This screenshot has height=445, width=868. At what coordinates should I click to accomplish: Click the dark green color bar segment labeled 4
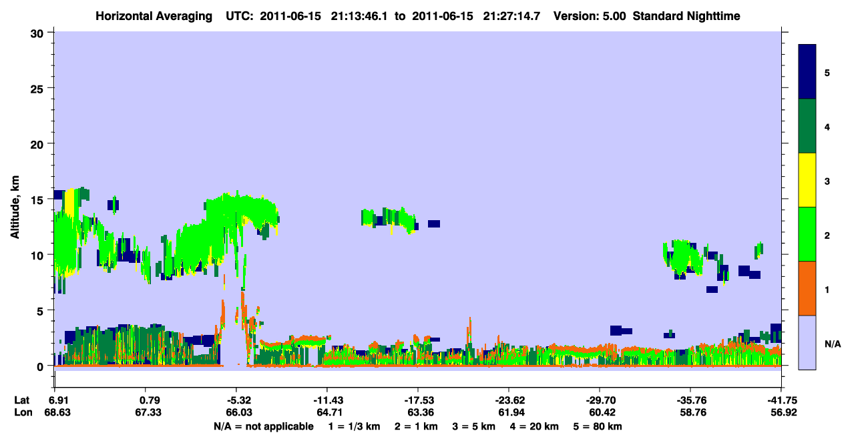coord(807,126)
